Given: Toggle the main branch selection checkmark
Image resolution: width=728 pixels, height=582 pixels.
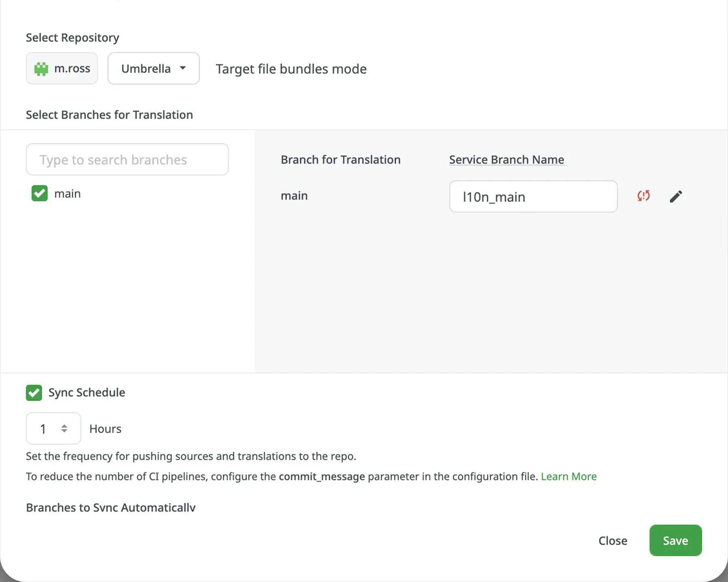Looking at the screenshot, I should coord(39,193).
